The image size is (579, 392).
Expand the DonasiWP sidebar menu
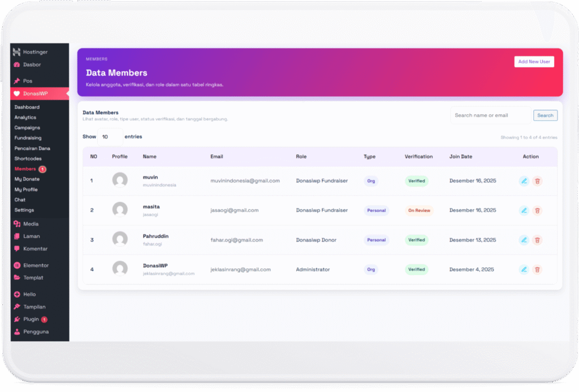pyautogui.click(x=35, y=94)
